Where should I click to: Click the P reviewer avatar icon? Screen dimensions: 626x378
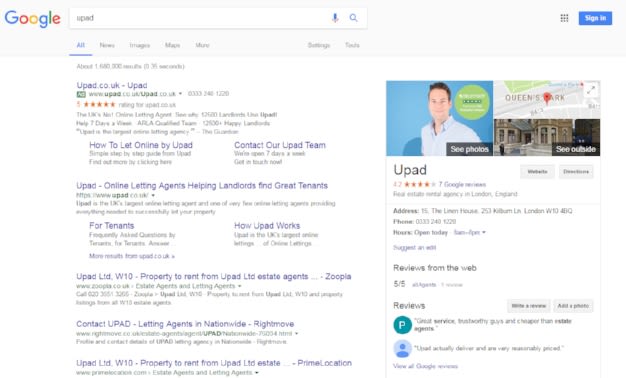[x=402, y=325]
